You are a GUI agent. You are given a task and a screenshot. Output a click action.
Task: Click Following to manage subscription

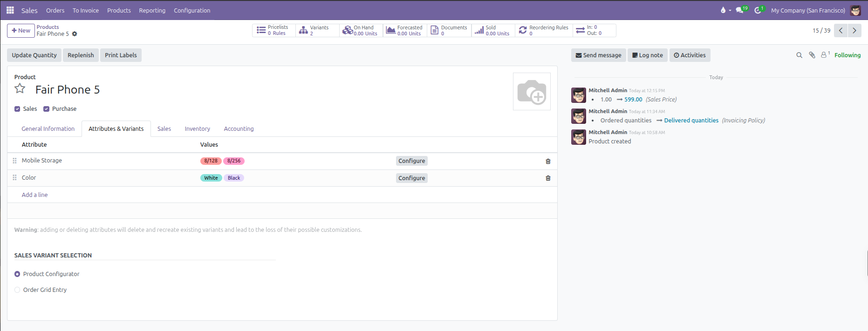(x=847, y=55)
